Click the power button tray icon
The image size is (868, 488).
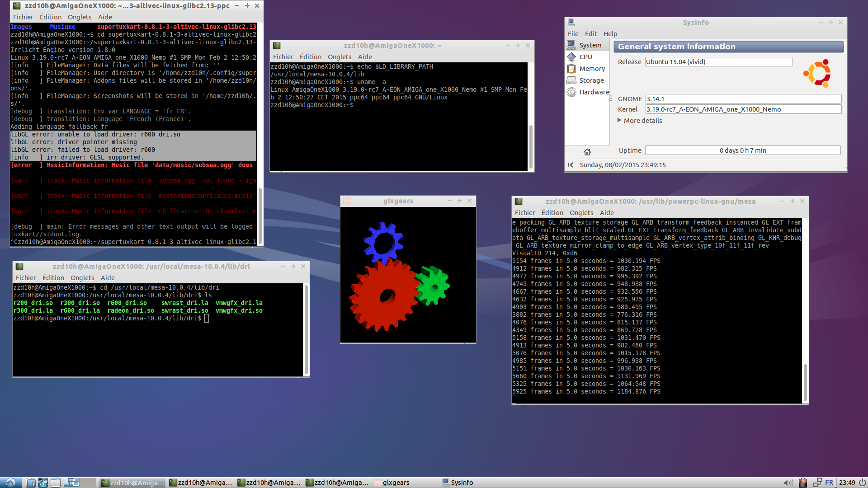coord(863,483)
